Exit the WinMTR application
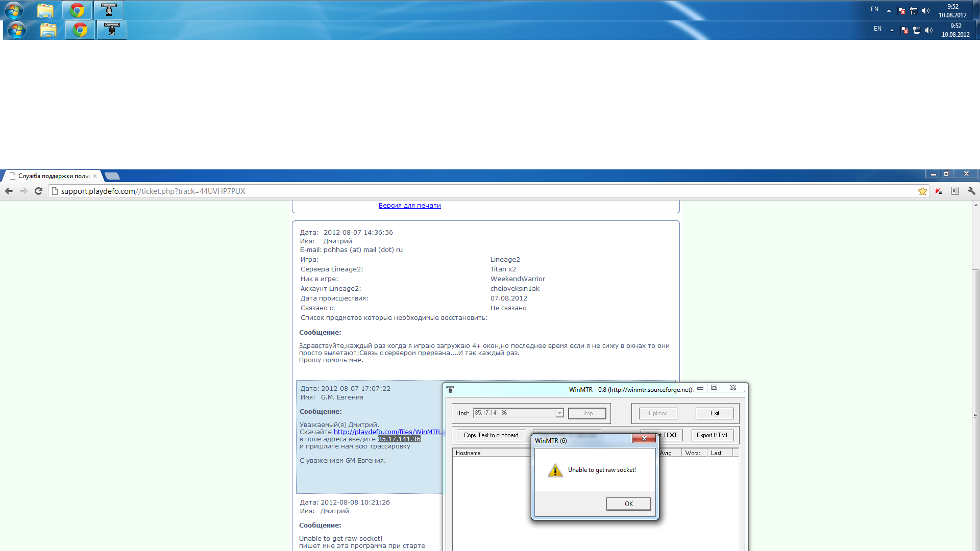Viewport: 980px width, 551px height. (715, 413)
